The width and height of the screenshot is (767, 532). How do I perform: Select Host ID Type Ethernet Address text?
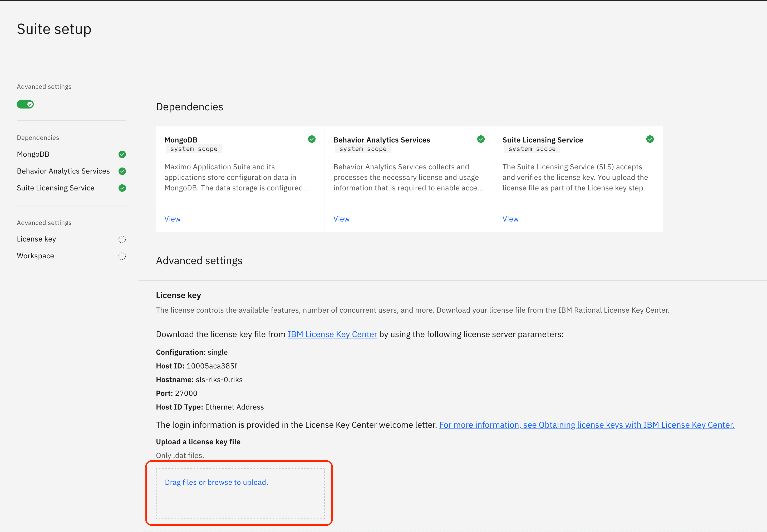(234, 407)
